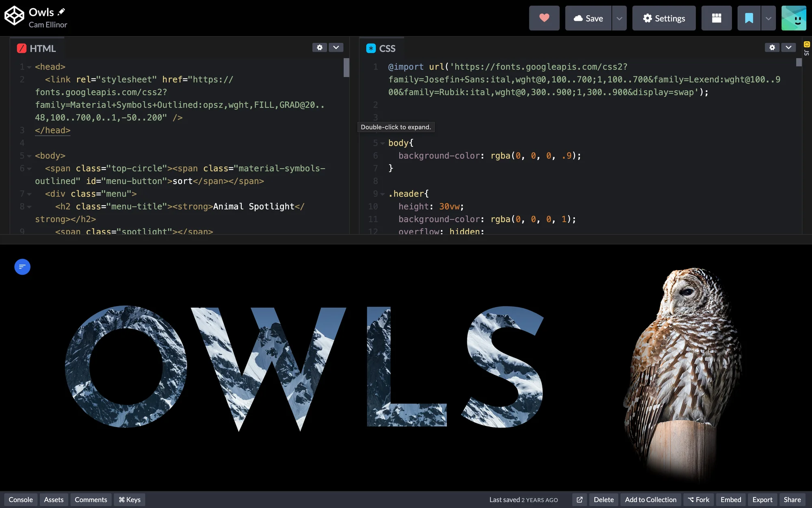Click the heart icon to love this pen

pyautogui.click(x=544, y=18)
